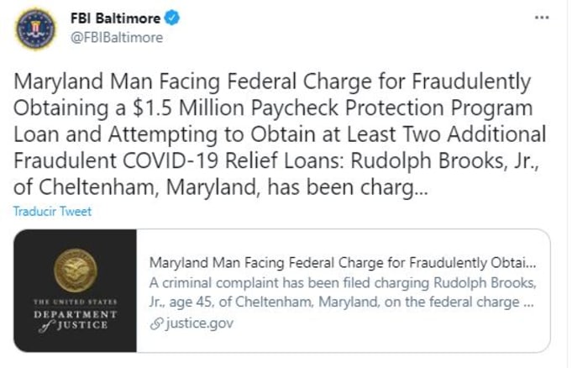Open the three-dot more options menu

pyautogui.click(x=543, y=18)
